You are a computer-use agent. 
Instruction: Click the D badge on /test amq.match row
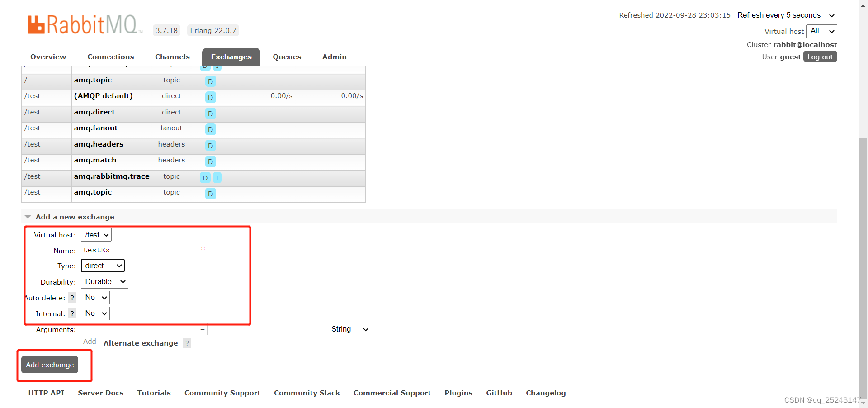210,161
